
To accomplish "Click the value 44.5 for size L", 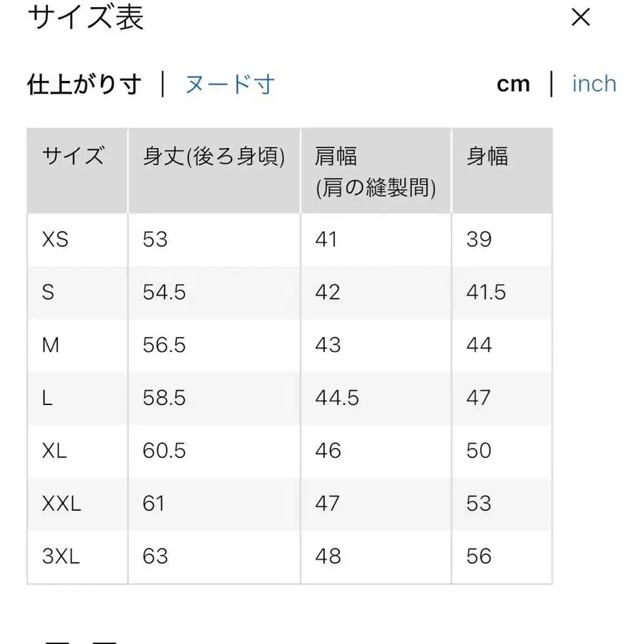I will (x=335, y=399).
